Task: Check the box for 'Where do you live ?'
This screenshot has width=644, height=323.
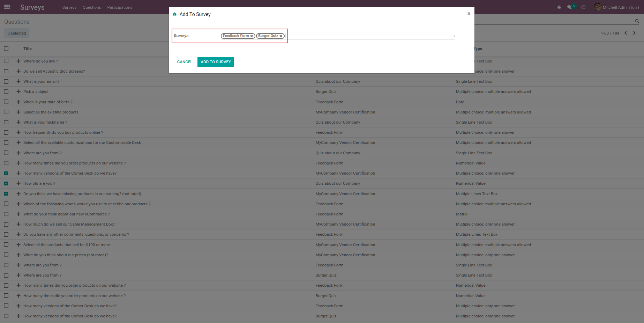Action: pyautogui.click(x=6, y=61)
